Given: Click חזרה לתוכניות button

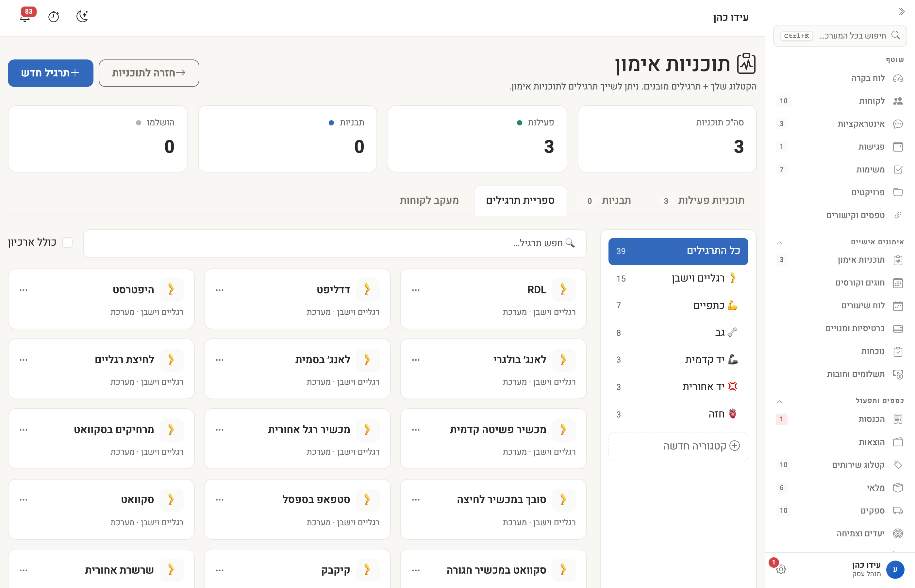Looking at the screenshot, I should point(149,73).
